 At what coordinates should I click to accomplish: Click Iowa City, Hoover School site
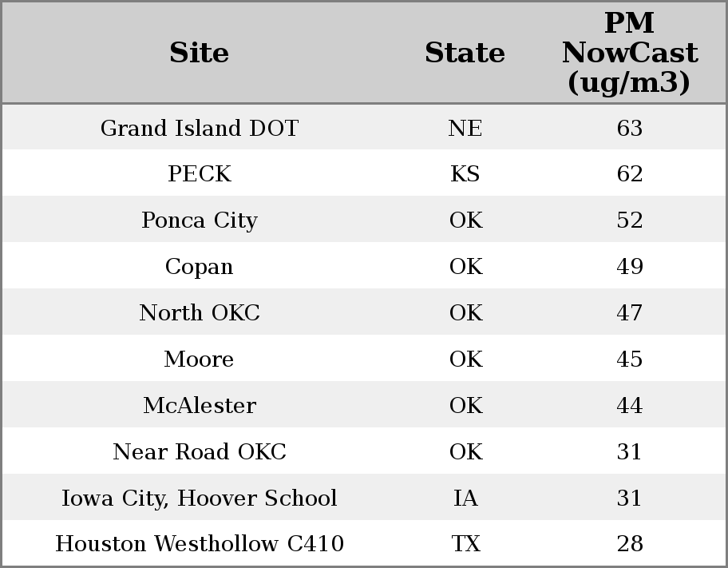click(199, 498)
